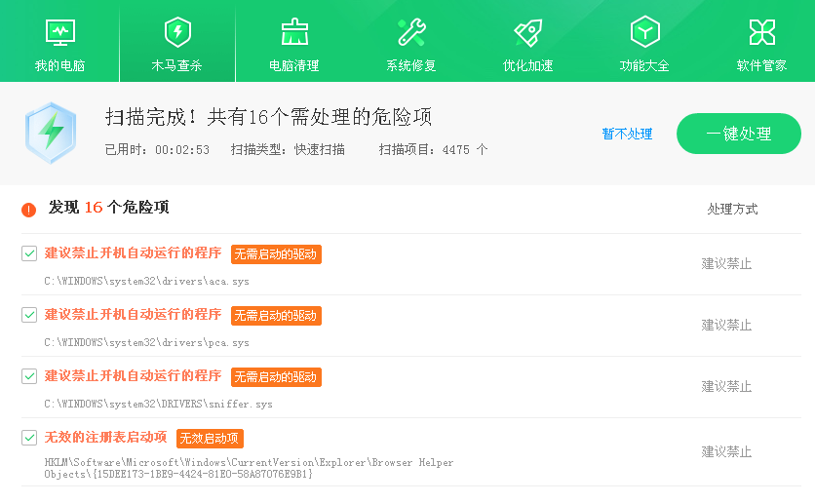Click the orange 无效启动项 tag
The image size is (815, 504).
210,439
